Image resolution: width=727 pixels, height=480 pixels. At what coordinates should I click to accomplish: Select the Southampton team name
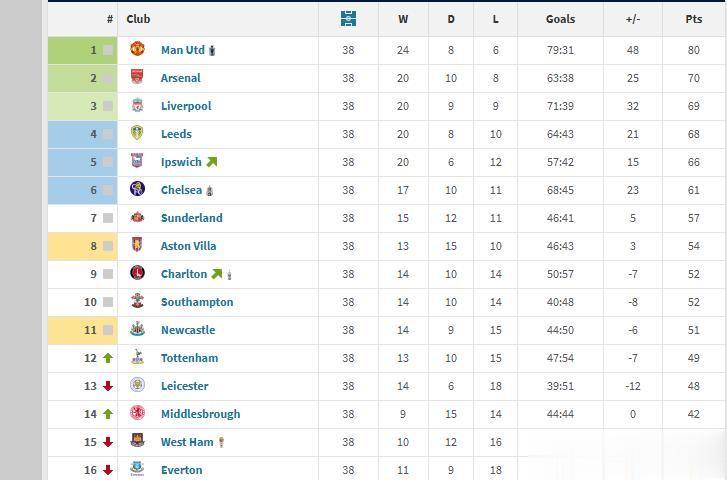coord(197,302)
